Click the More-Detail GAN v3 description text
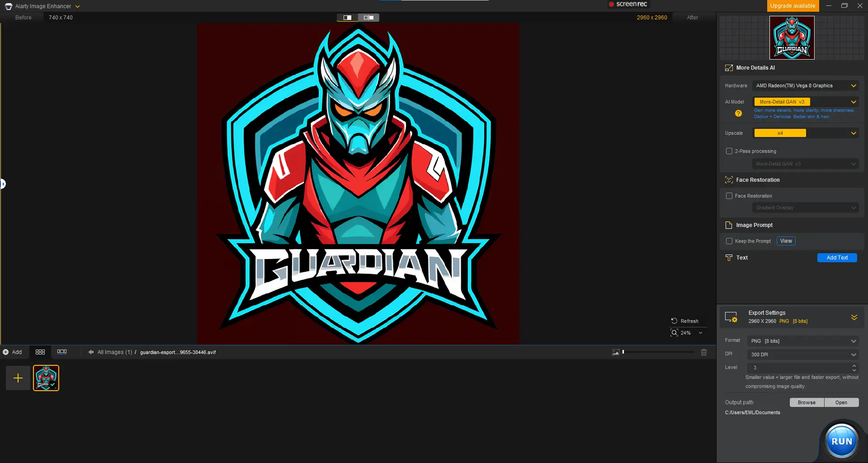Screen dimensions: 868x463 tap(804, 113)
